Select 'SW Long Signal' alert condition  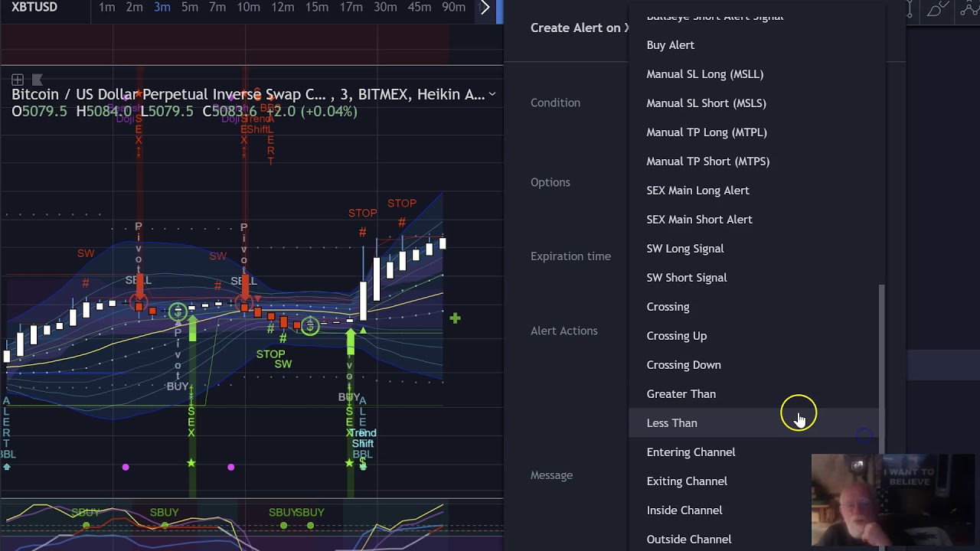coord(684,249)
